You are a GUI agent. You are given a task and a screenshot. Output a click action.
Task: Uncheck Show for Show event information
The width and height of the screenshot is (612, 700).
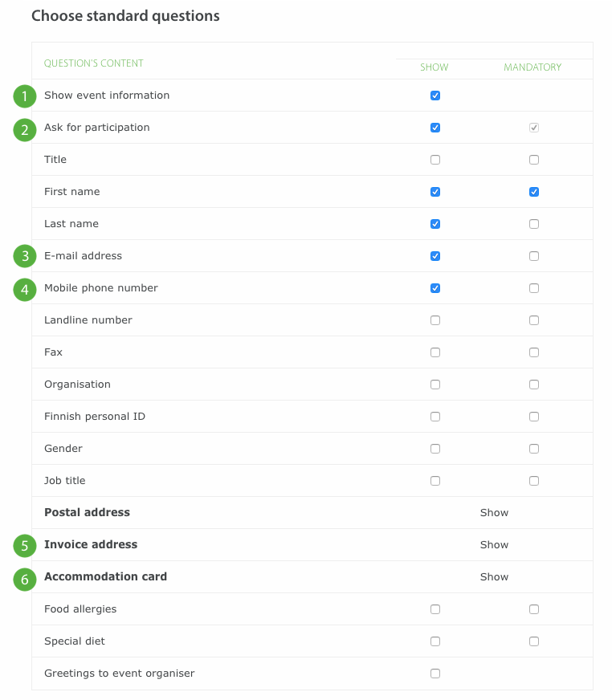point(435,95)
